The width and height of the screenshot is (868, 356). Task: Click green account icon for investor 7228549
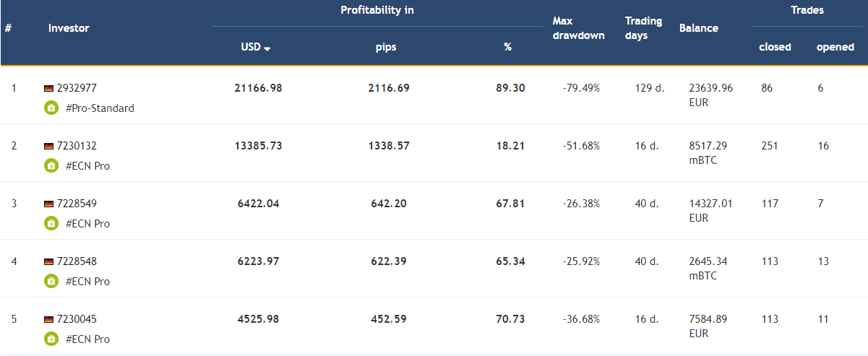click(51, 224)
